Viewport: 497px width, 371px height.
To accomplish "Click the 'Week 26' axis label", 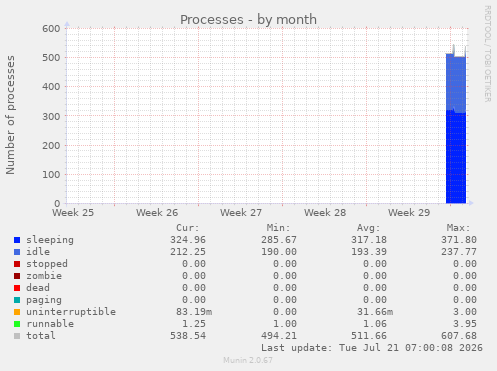I will click(157, 213).
